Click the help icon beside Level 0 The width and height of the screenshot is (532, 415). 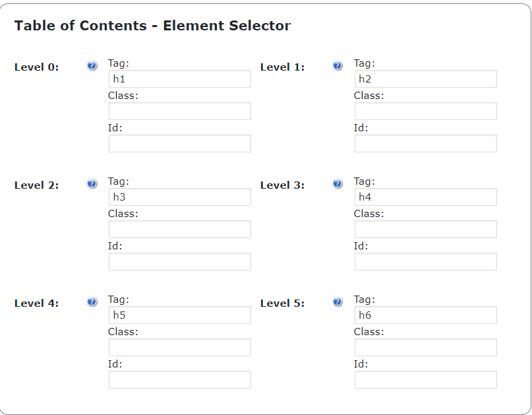click(92, 66)
